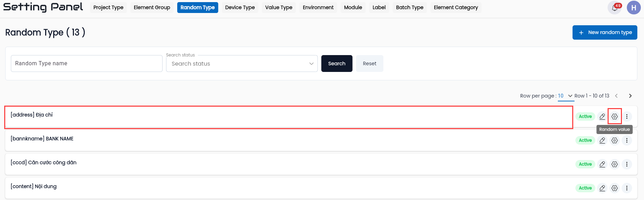This screenshot has width=644, height=200.
Task: Open the Label tab
Action: (x=379, y=7)
